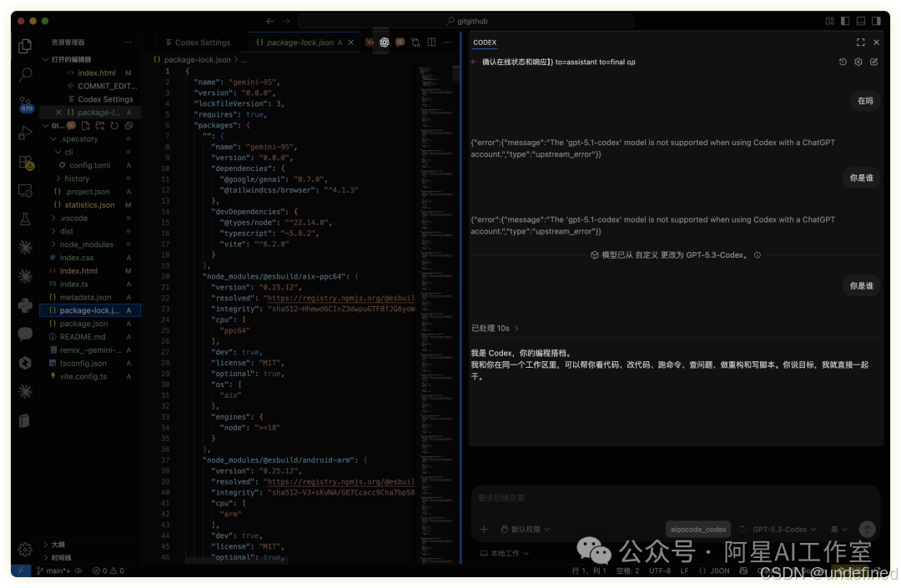Switch to the Codex Settings tab
Viewport: 901px width, 588px height.
198,43
